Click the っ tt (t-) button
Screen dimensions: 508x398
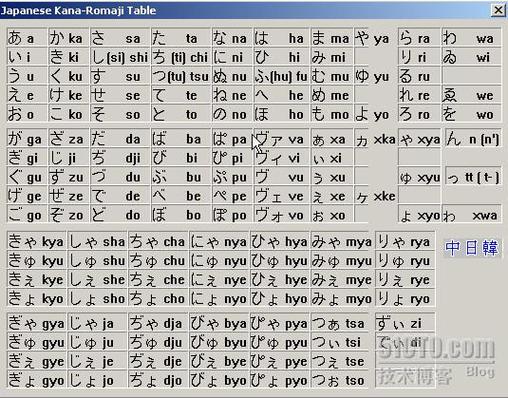(x=473, y=177)
